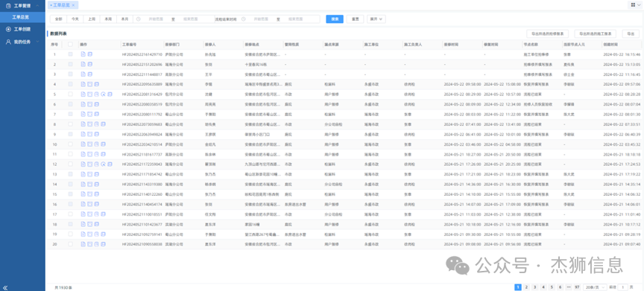Select the 今天 quick filter
644x291 pixels.
click(75, 19)
